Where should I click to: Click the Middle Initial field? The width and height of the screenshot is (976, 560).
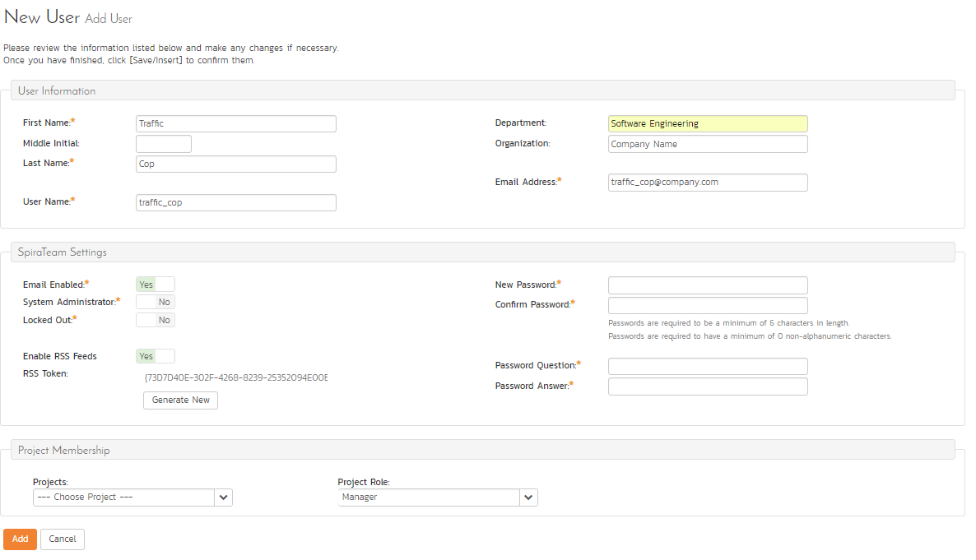click(163, 144)
